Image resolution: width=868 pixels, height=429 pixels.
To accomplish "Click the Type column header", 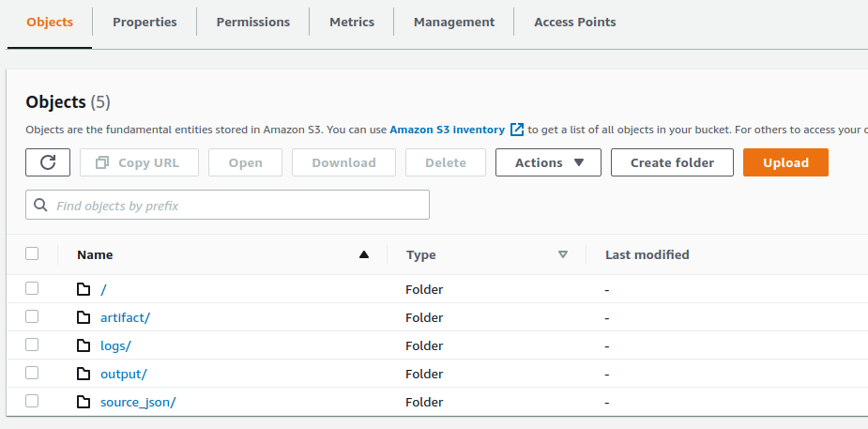I will (420, 254).
